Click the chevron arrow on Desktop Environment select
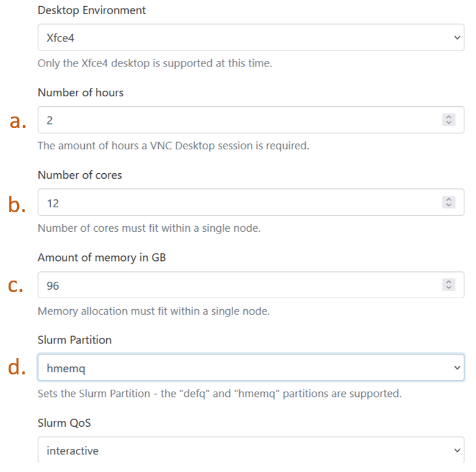Image resolution: width=476 pixels, height=472 pixels. point(457,38)
